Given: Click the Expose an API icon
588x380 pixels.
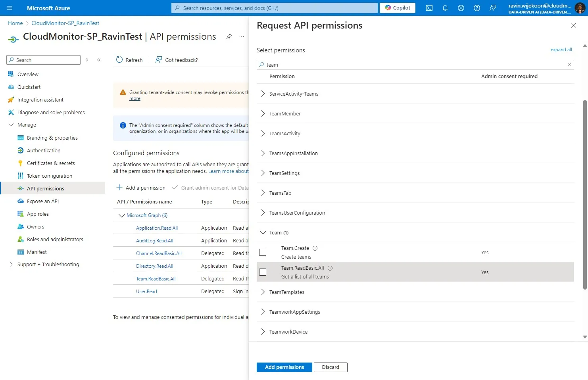Looking at the screenshot, I should point(21,201).
